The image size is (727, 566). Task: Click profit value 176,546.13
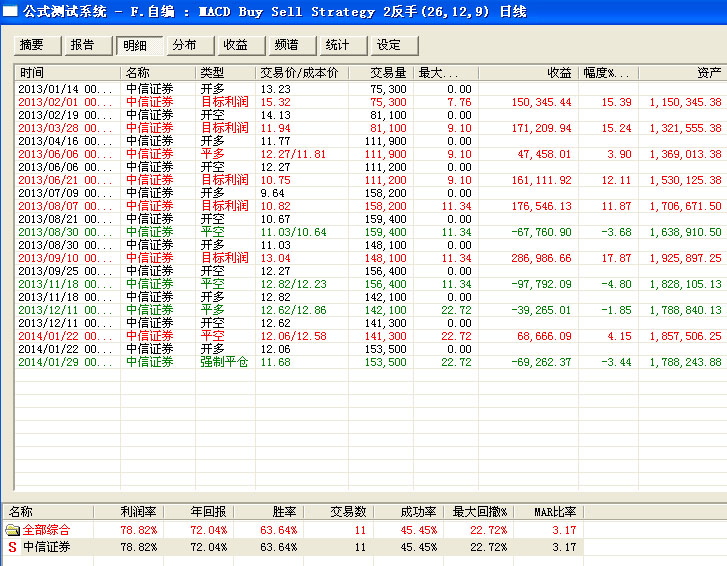pyautogui.click(x=541, y=206)
